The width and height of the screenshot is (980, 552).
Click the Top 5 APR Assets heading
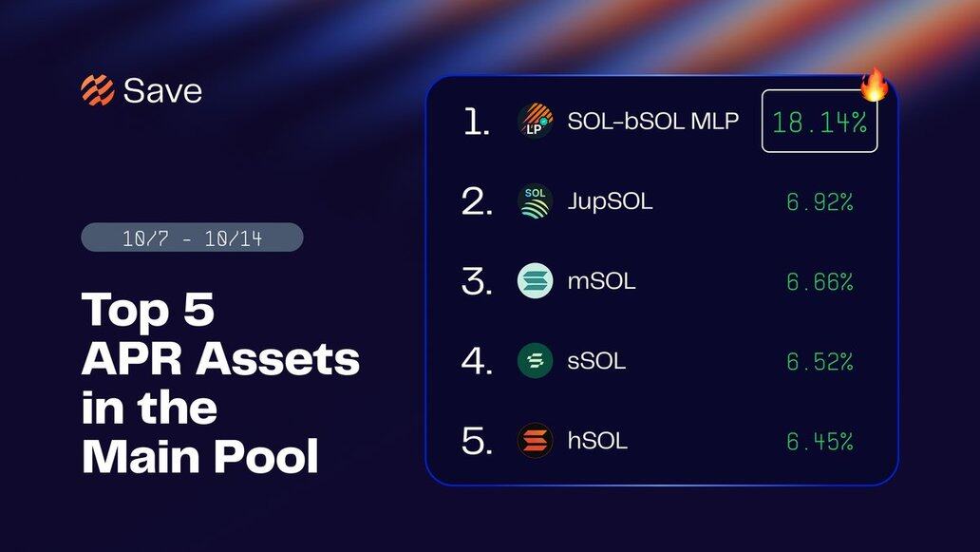tap(220, 383)
